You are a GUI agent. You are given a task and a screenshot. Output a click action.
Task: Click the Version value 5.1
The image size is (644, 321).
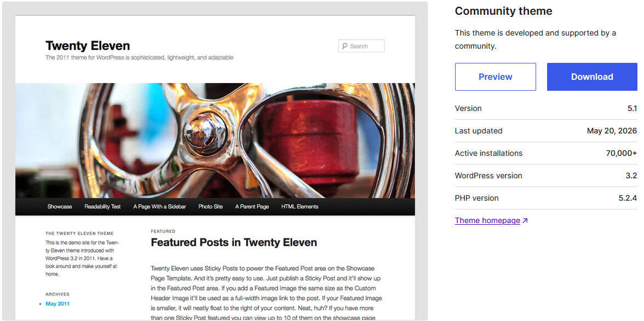click(632, 108)
